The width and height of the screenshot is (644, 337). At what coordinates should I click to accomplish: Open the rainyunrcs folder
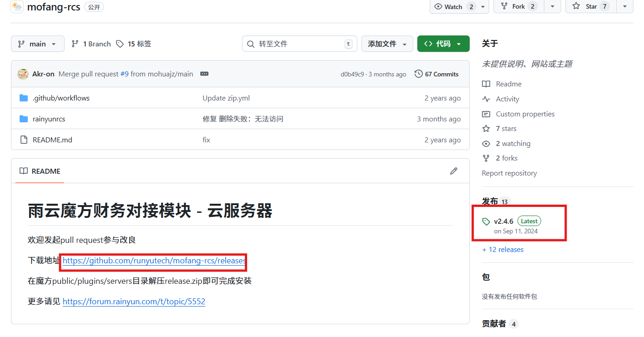[49, 119]
